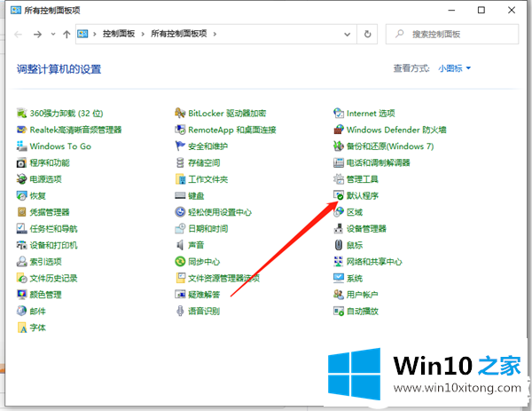Open the 声音 speaker icon
Screen dimensions: 532x411
180,245
